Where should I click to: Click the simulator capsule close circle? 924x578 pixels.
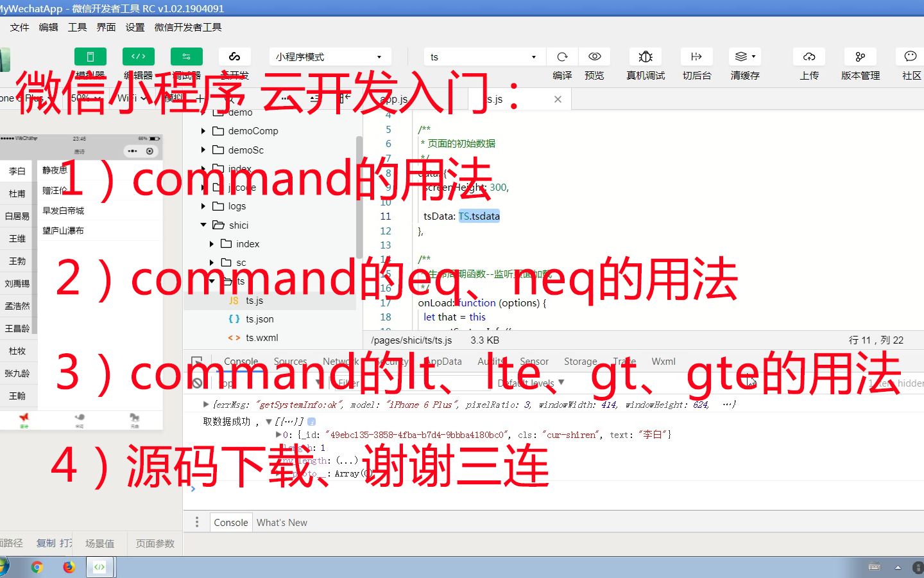tap(150, 151)
